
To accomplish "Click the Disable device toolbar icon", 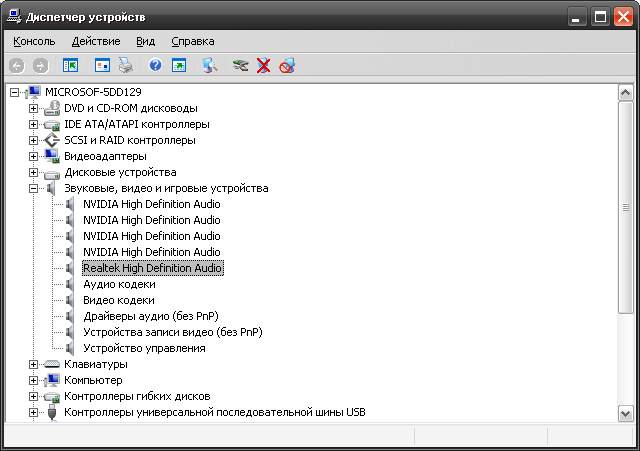I will pyautogui.click(x=287, y=65).
